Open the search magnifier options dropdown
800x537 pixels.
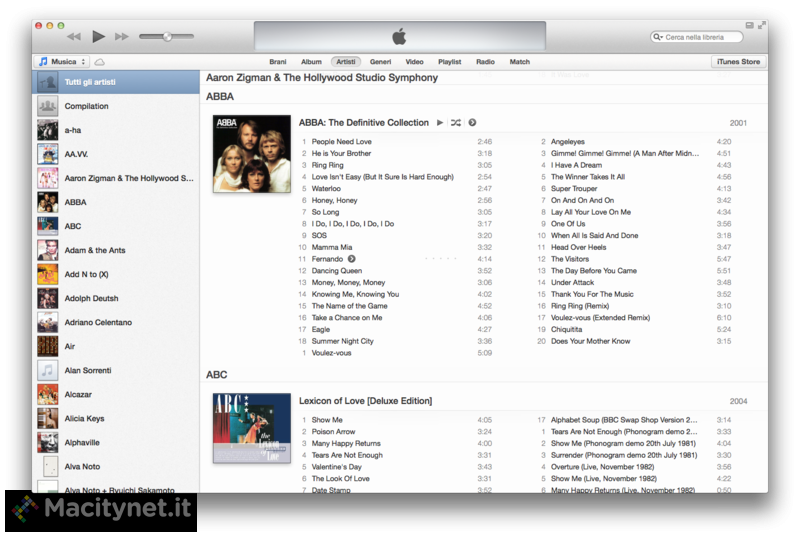coord(658,37)
